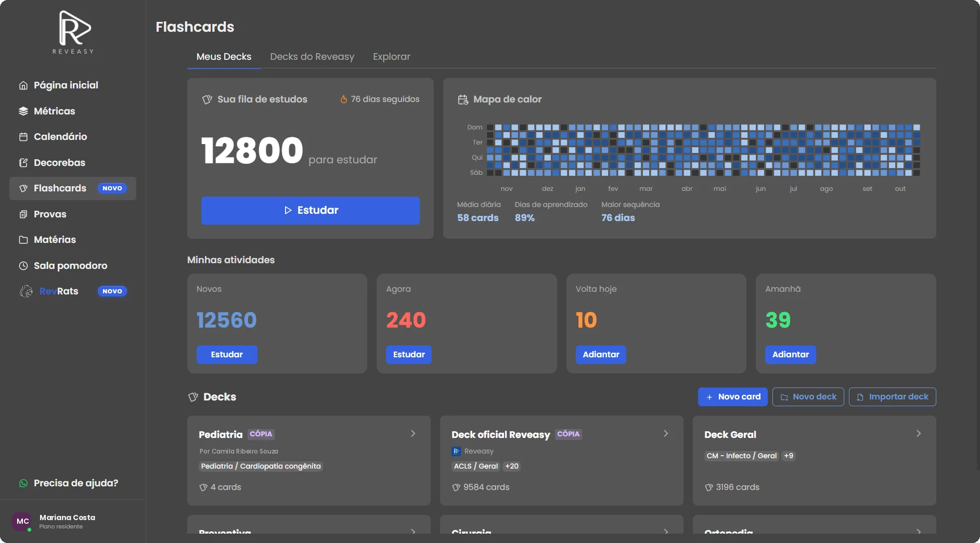Click the Decorebas icon in sidebar

click(23, 163)
